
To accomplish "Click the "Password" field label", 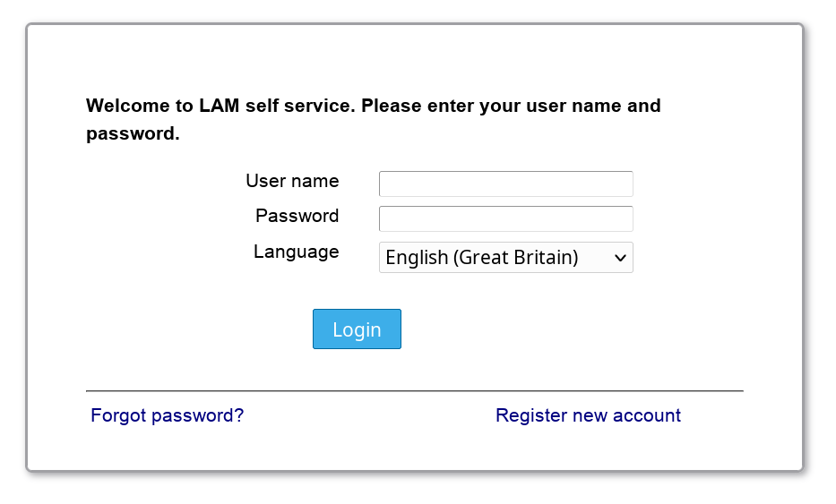I will tap(297, 216).
